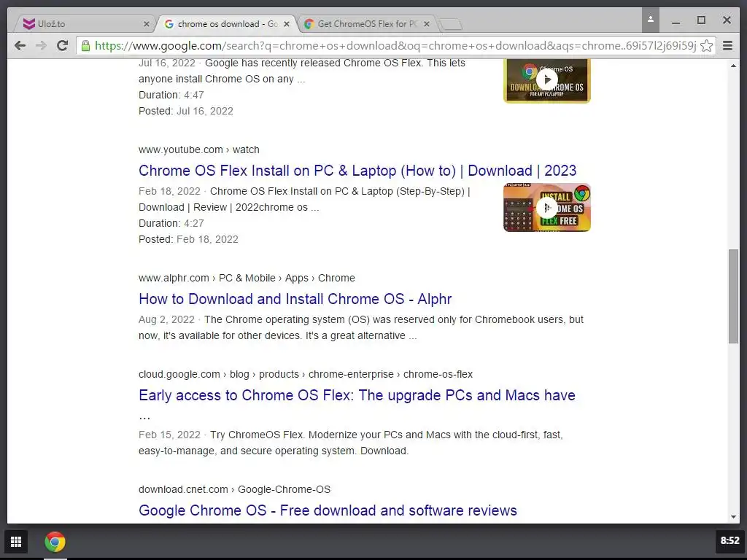Click the download.cnet.com breadcrumb path
Image resolution: width=747 pixels, height=560 pixels.
(234, 489)
